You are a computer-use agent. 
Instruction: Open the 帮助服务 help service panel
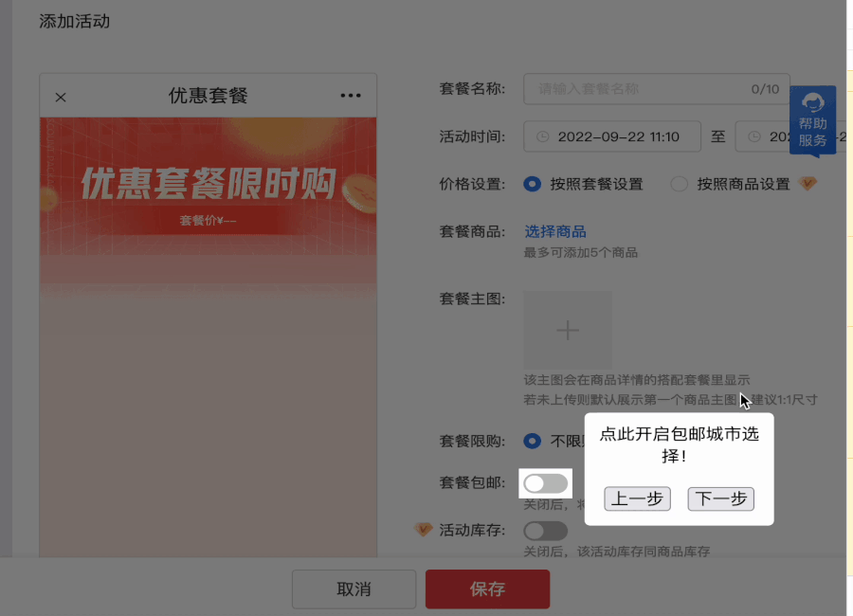[815, 121]
